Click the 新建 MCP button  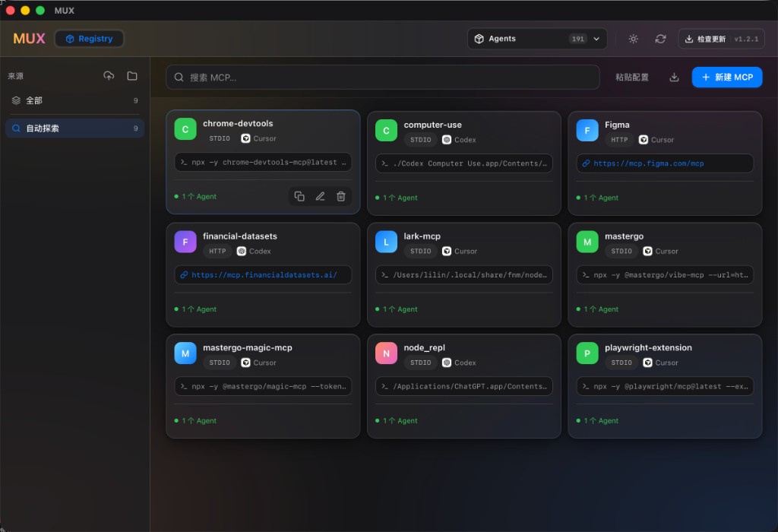(x=727, y=78)
